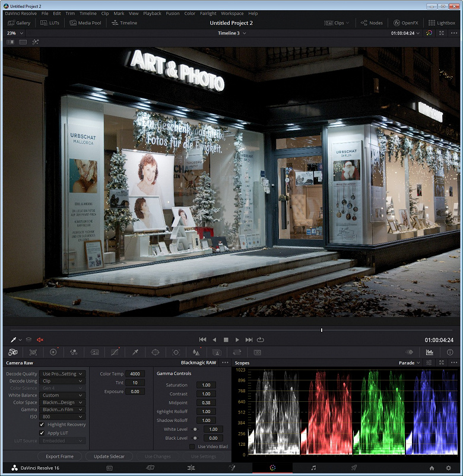
Task: Open the Tracker palette
Action: [176, 352]
